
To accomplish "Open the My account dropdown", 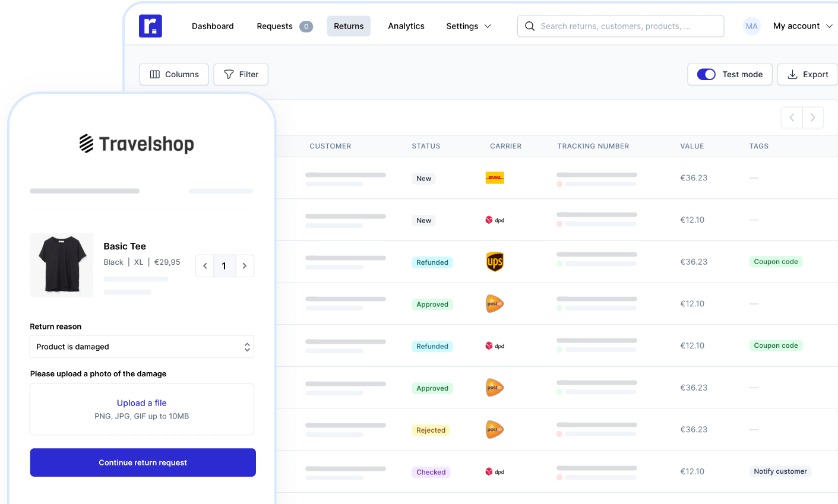I will [x=803, y=26].
